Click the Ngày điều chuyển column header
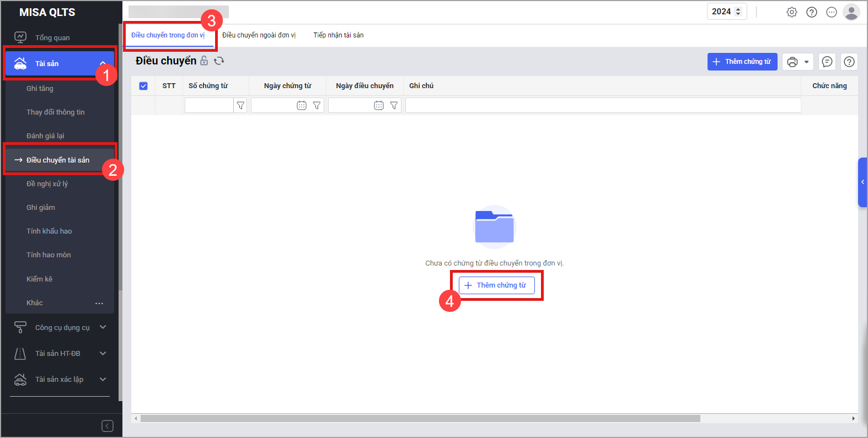868x438 pixels. point(365,86)
